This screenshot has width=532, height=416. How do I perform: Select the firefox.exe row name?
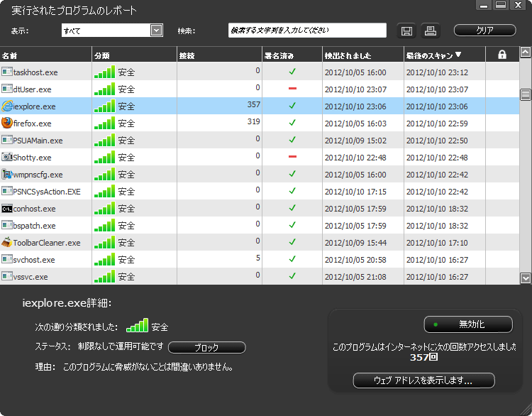pyautogui.click(x=32, y=124)
